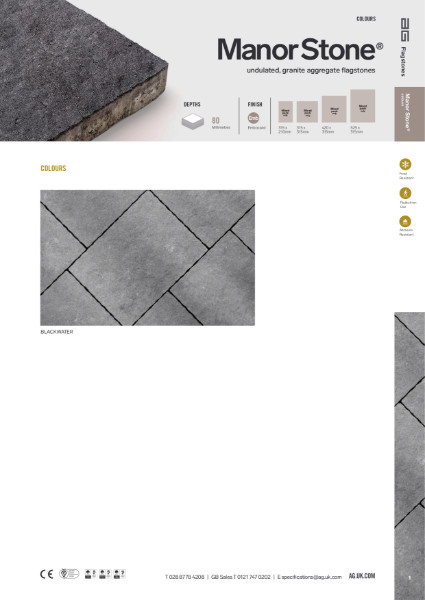Click the FINISH label
425x600 pixels.
[x=255, y=104]
